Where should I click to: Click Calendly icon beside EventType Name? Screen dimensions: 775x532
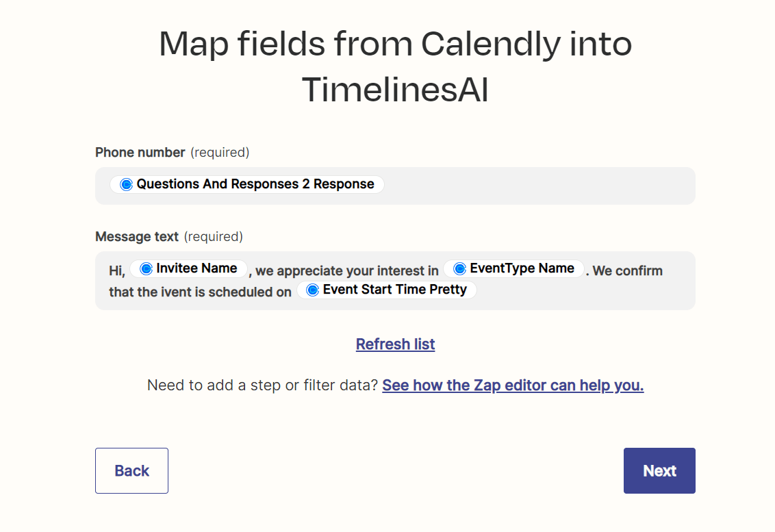click(x=459, y=268)
